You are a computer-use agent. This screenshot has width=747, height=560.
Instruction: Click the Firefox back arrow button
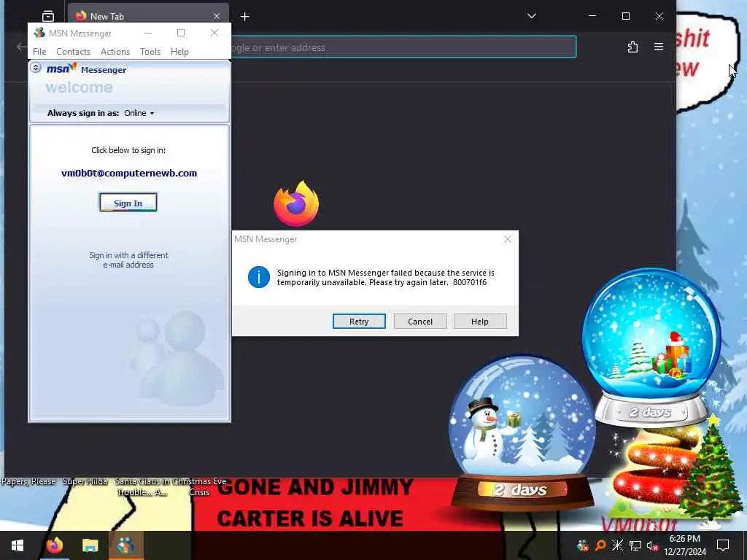[21, 47]
